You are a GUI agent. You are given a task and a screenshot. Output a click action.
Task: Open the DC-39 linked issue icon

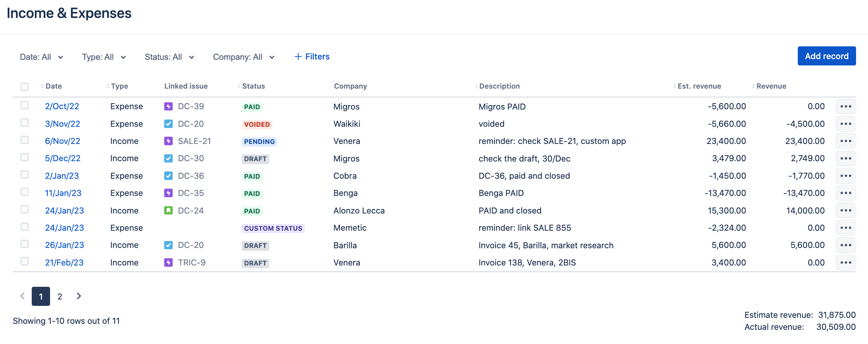(168, 107)
